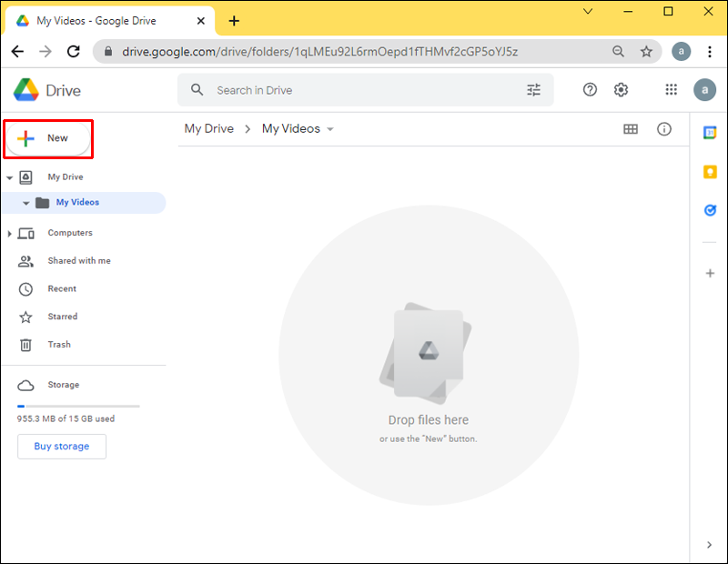
Task: Hide side panel chevron arrow
Action: pos(710,545)
